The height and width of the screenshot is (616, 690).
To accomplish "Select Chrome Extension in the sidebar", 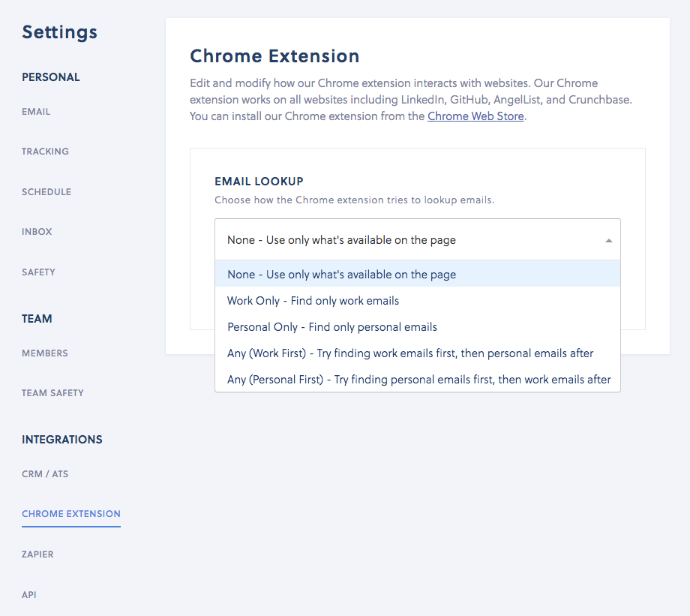I will [x=71, y=514].
